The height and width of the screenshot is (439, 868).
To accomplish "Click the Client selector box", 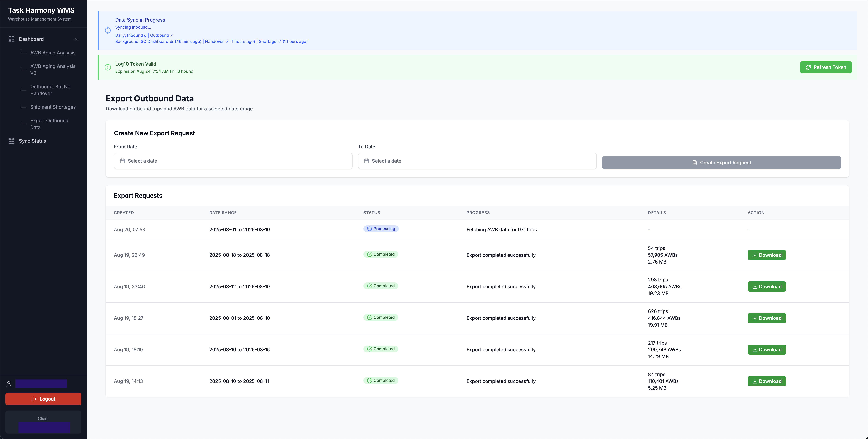I will point(43,423).
